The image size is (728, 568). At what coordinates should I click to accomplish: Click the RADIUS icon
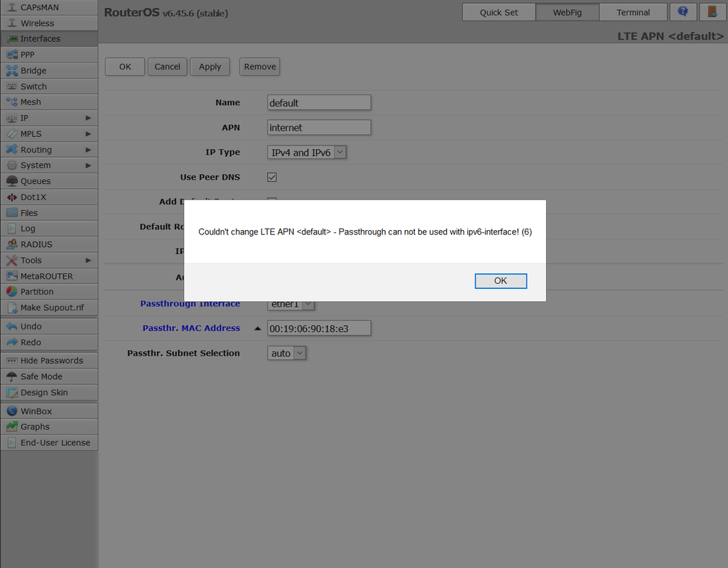(x=12, y=244)
